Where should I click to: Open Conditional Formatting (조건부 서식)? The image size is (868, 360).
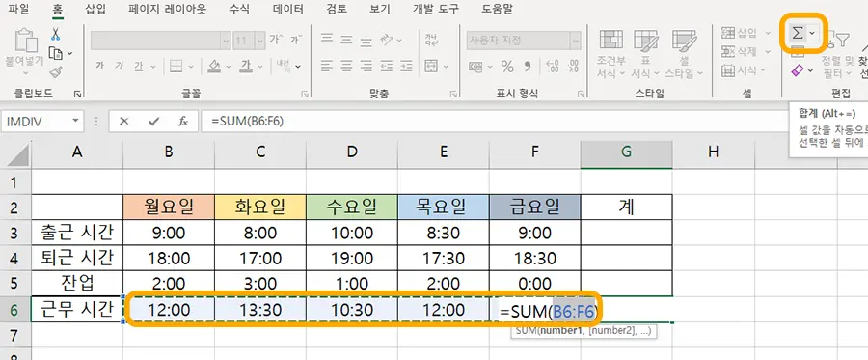point(611,53)
